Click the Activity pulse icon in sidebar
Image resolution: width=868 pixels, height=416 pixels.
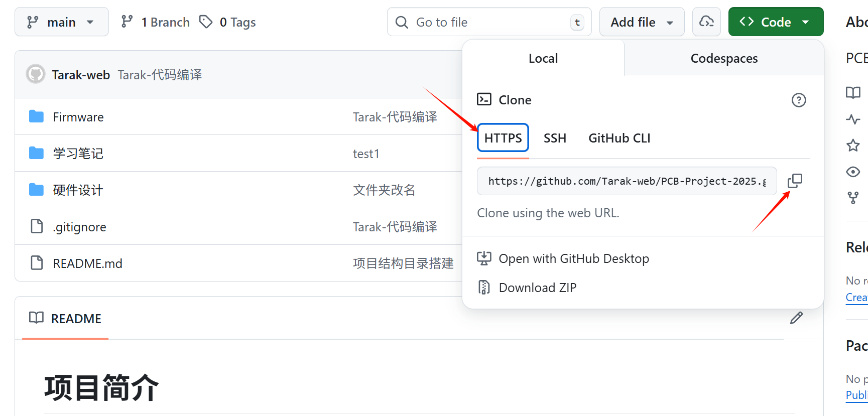click(x=853, y=119)
